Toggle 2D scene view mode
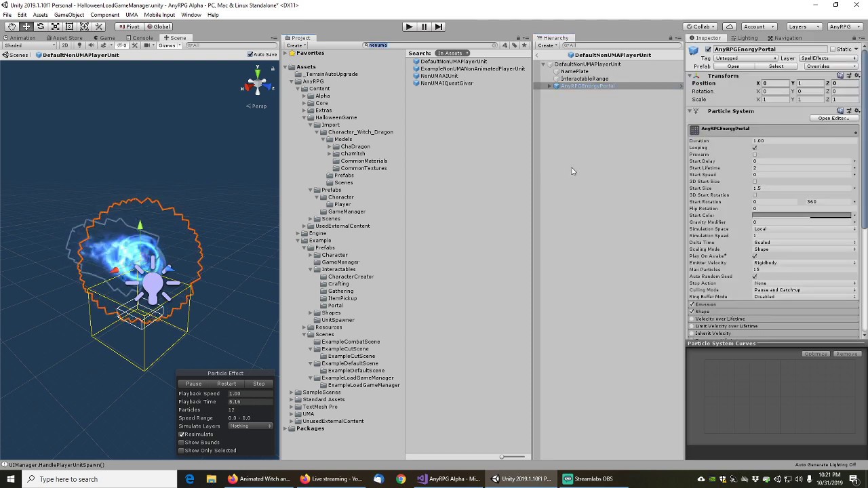Screen dimensions: 868x488 (66, 45)
